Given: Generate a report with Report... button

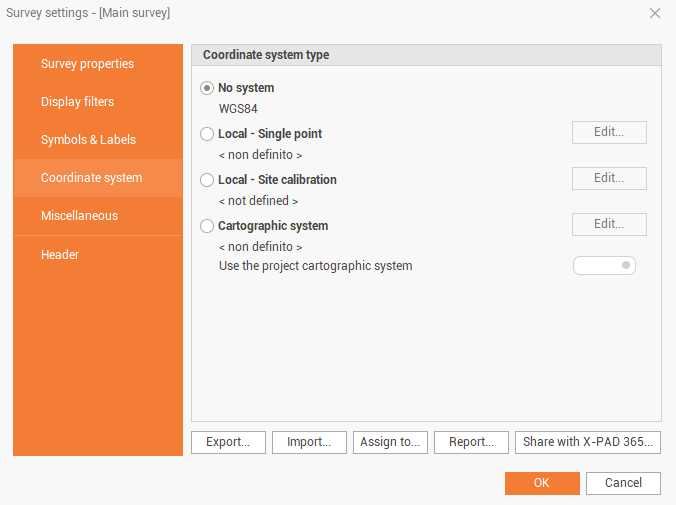Looking at the screenshot, I should tap(471, 442).
